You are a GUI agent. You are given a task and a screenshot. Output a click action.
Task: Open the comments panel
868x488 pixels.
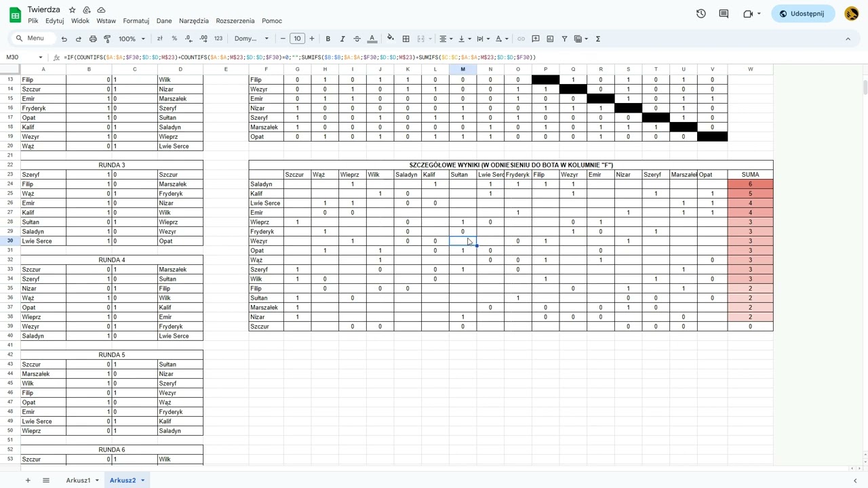pos(724,14)
